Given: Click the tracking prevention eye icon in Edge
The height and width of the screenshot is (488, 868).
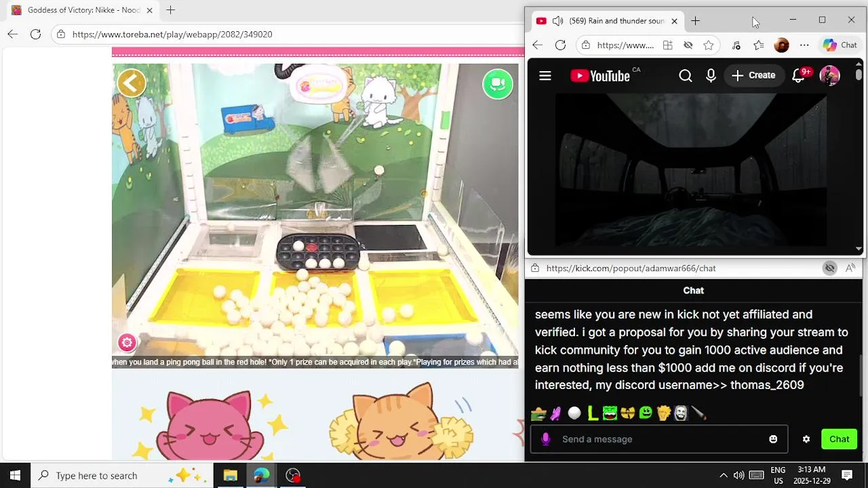Looking at the screenshot, I should [688, 45].
